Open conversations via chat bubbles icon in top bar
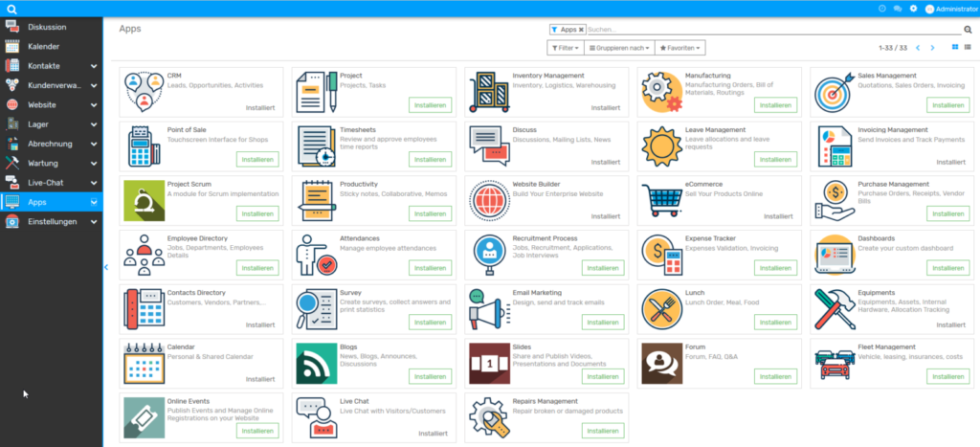 click(x=897, y=9)
